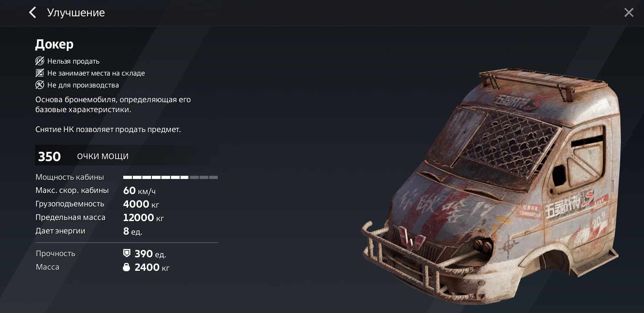Click the weight icon next to Масса
Screen dimensions: 644x313
126,267
